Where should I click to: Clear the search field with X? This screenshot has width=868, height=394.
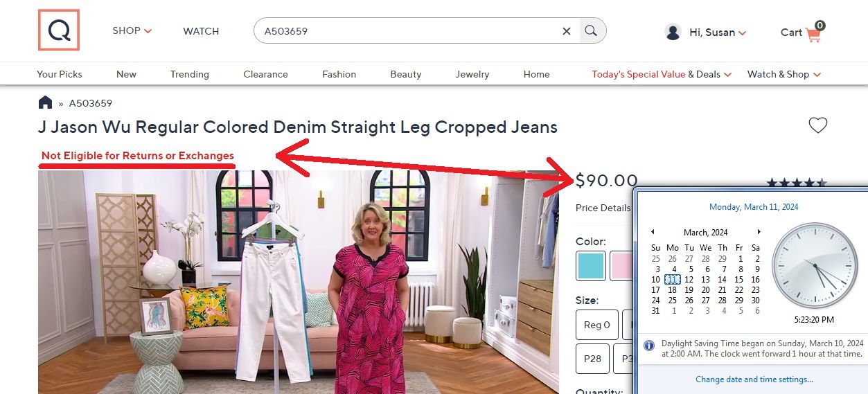coord(567,30)
